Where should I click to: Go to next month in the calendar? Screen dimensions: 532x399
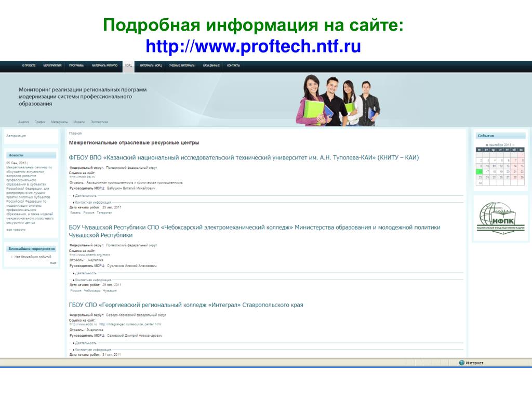(513, 145)
